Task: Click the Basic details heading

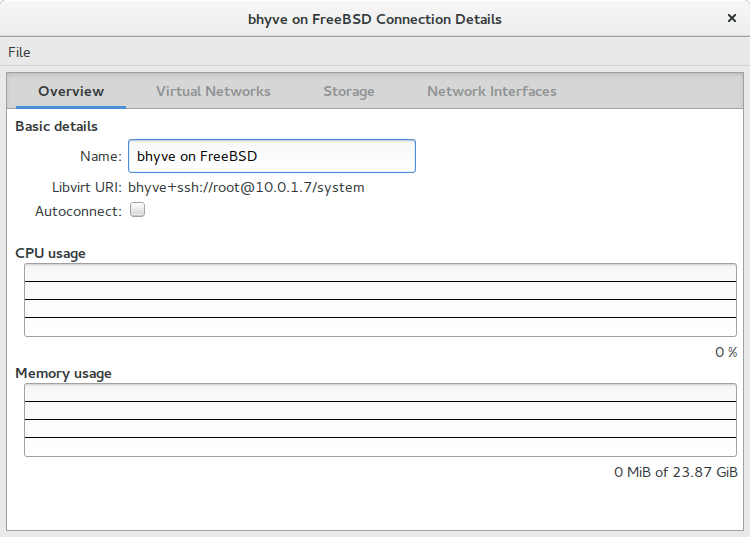Action: pyautogui.click(x=56, y=126)
